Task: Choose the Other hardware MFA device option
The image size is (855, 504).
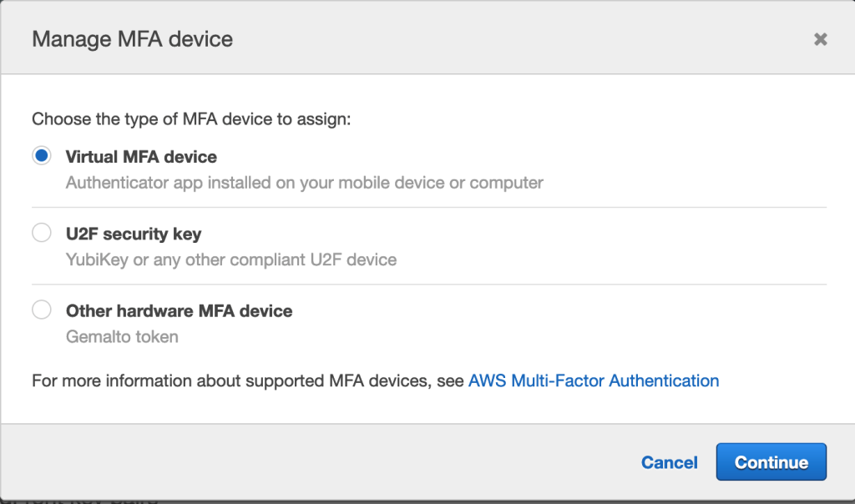Action: 42,309
